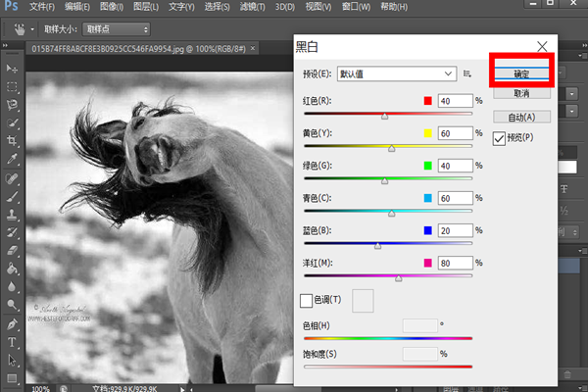Click the 蓝色(B) value field showing 20
The image size is (588, 392).
(x=456, y=230)
